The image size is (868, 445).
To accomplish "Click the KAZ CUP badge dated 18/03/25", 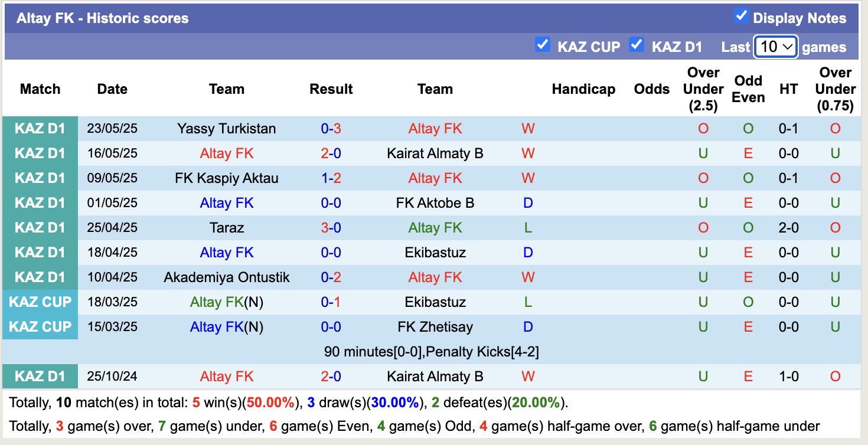I will [40, 302].
